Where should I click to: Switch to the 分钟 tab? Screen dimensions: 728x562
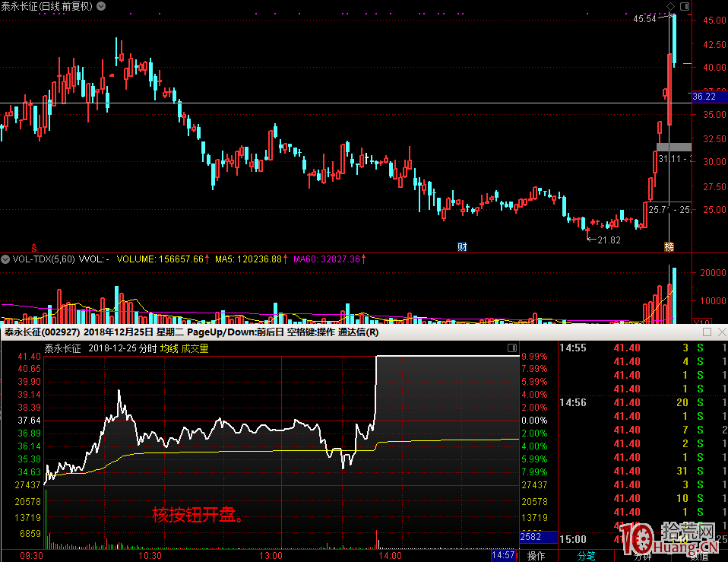click(x=643, y=556)
